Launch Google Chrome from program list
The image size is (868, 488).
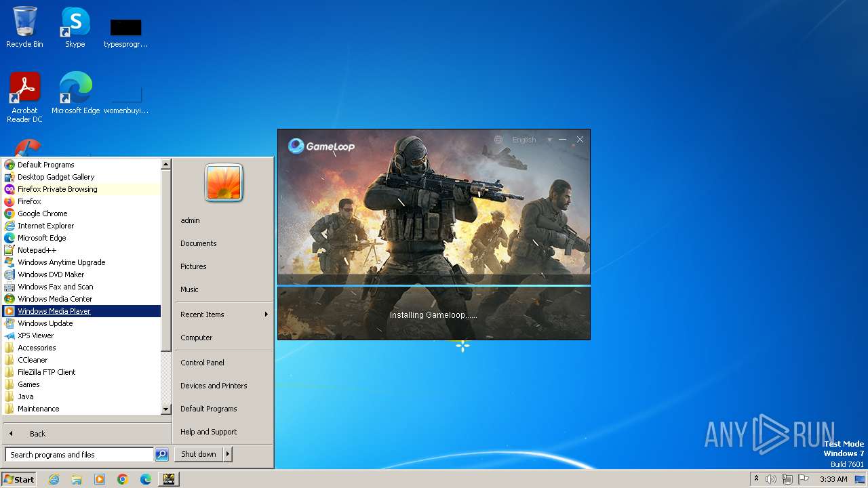pyautogui.click(x=81, y=213)
